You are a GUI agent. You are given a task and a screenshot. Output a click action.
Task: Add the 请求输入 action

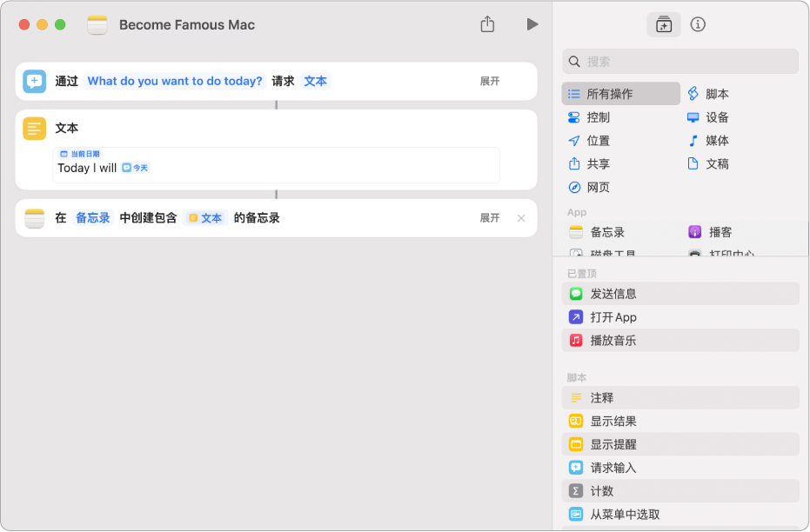point(680,468)
